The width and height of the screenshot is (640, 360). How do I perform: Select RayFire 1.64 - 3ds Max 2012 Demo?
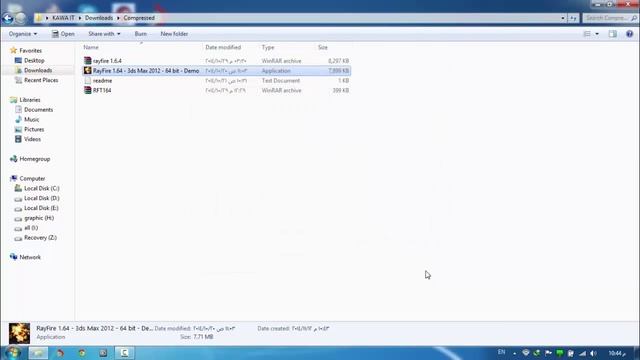(x=146, y=71)
